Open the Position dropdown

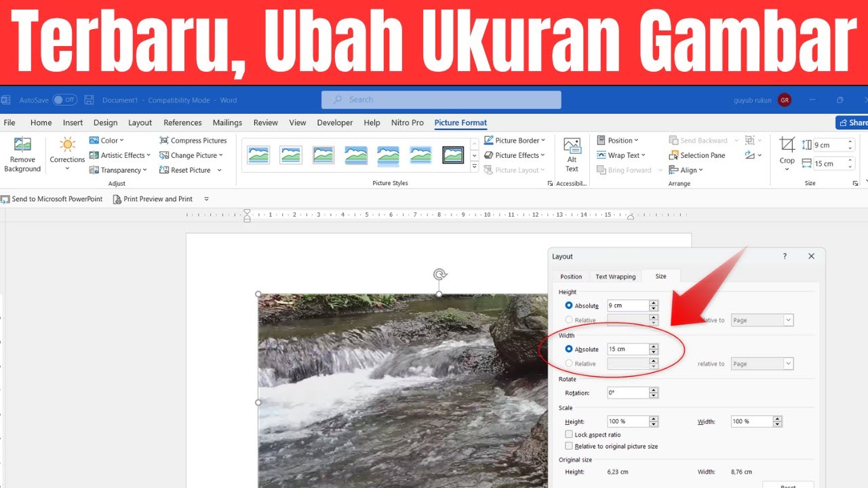618,140
